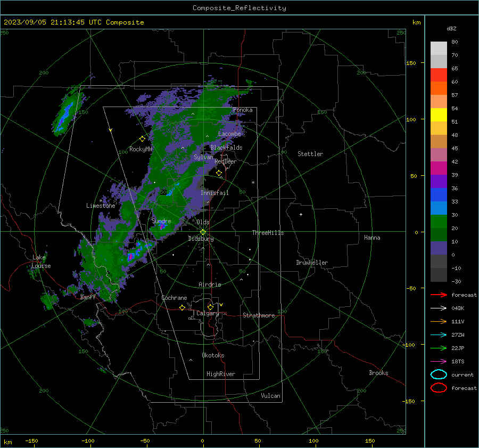Click the Sylvan label
The image size is (479, 448).
(203, 157)
